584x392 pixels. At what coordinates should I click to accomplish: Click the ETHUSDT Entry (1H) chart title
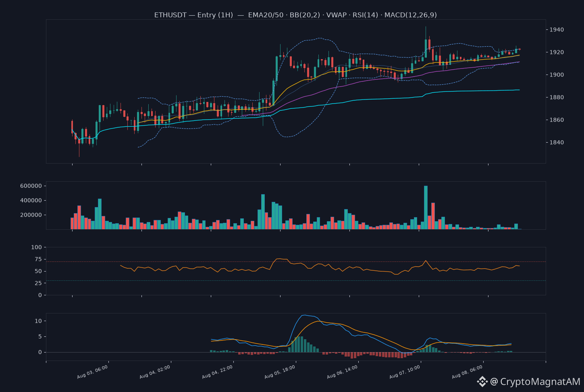pyautogui.click(x=295, y=15)
